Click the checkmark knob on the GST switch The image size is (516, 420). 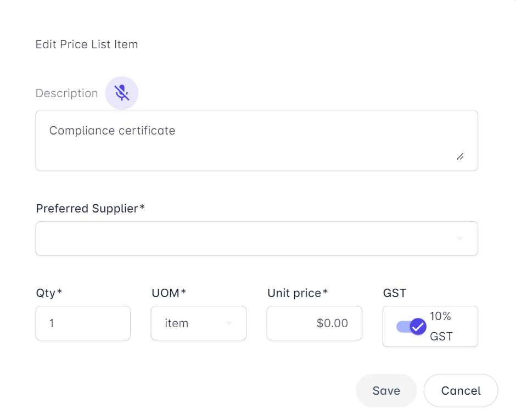pos(418,327)
